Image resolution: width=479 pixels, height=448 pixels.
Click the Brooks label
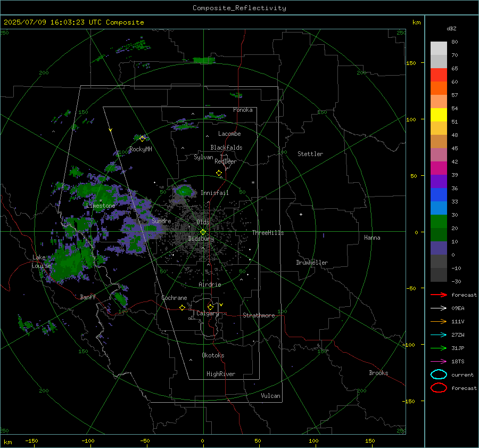tap(378, 373)
